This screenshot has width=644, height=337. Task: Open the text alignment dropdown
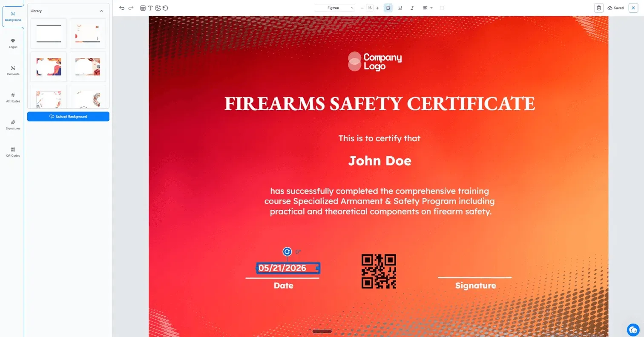pos(427,8)
